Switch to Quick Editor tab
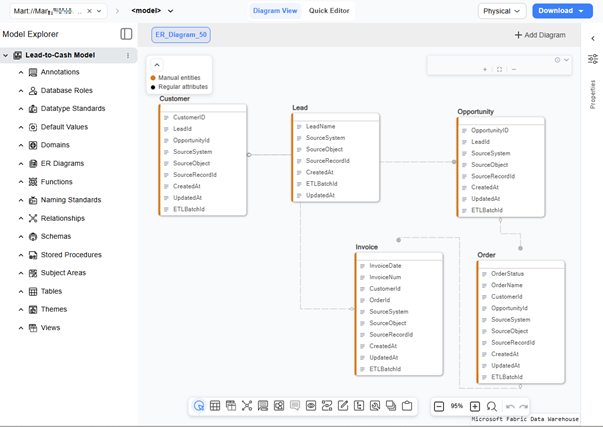The width and height of the screenshot is (603, 427). [x=329, y=11]
